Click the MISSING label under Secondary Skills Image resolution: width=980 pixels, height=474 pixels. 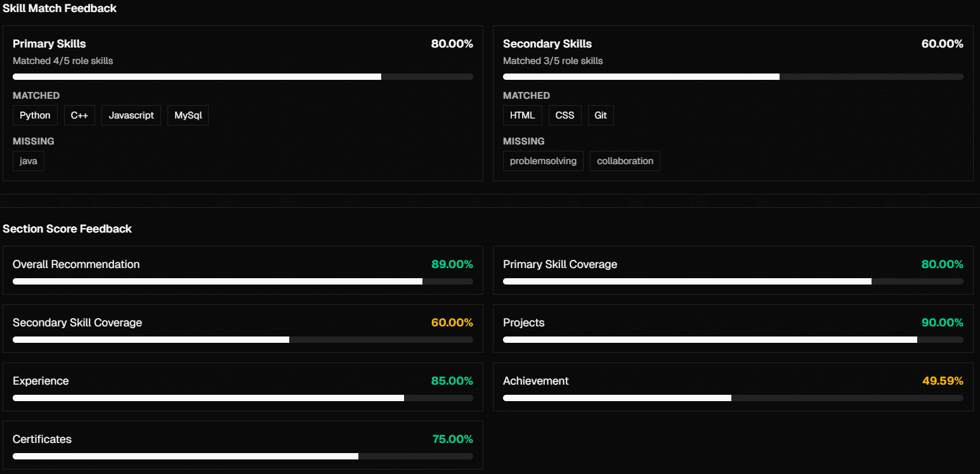click(524, 141)
